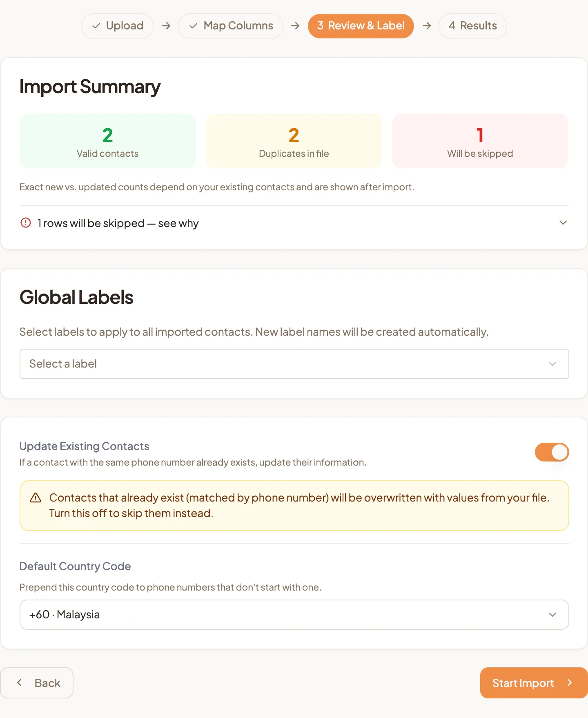Click the 'Prepend this country code' description
Screen dimensions: 588x718
(170, 587)
